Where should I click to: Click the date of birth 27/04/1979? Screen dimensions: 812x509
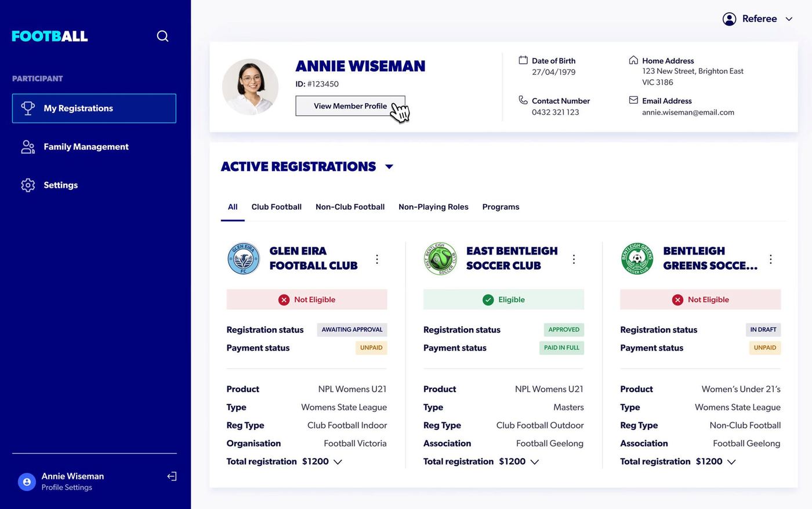point(553,72)
